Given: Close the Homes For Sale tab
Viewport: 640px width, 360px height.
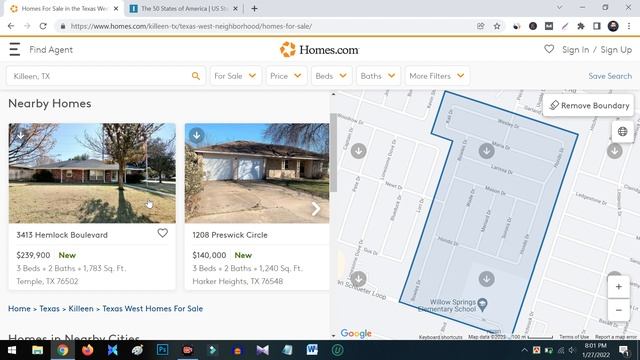Looking at the screenshot, I should tap(116, 8).
